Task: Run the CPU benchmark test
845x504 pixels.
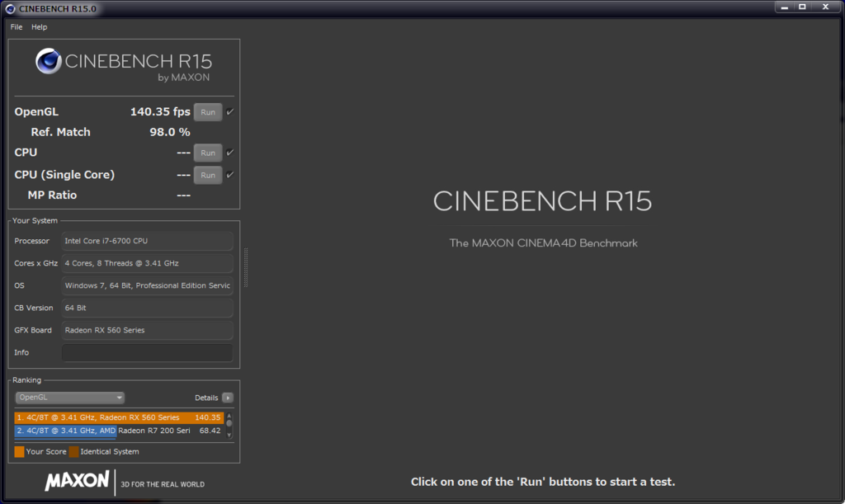Action: (208, 153)
